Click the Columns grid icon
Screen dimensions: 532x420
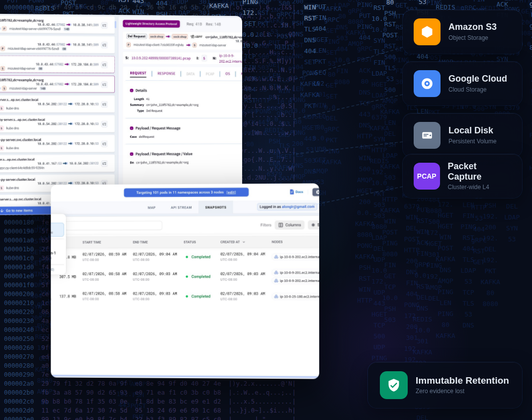tap(281, 225)
